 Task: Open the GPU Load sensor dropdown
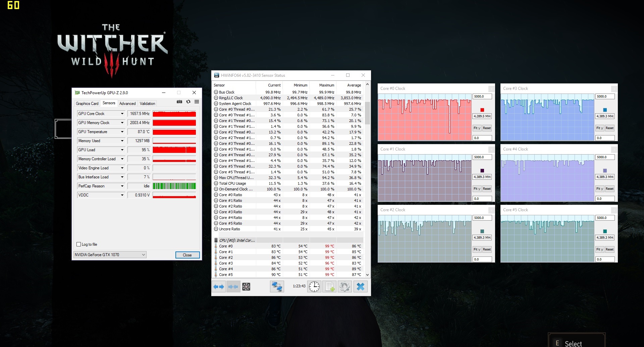coord(122,150)
